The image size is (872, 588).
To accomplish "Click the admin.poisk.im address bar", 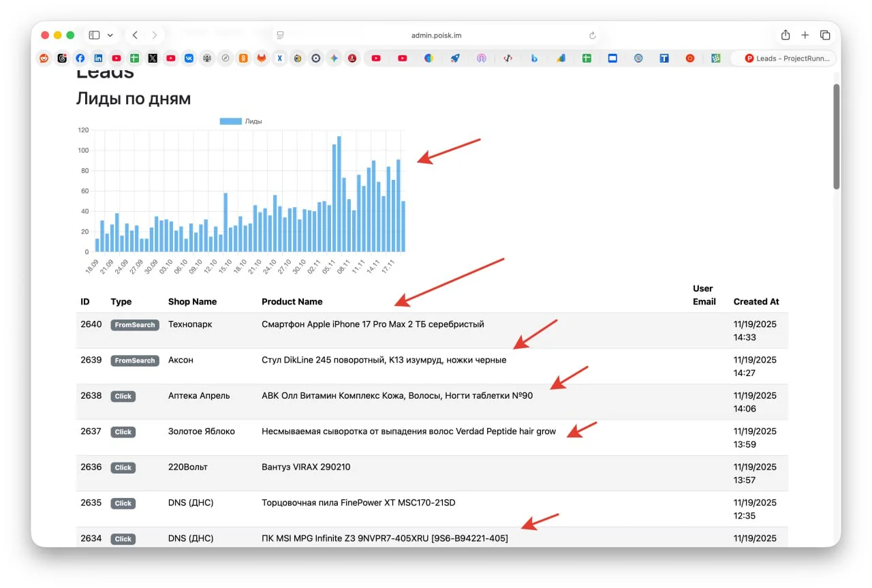I will coord(436,35).
